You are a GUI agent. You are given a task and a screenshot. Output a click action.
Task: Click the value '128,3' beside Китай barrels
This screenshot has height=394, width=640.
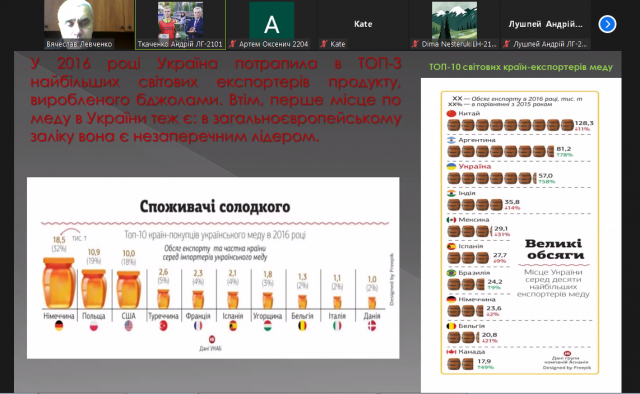point(584,123)
